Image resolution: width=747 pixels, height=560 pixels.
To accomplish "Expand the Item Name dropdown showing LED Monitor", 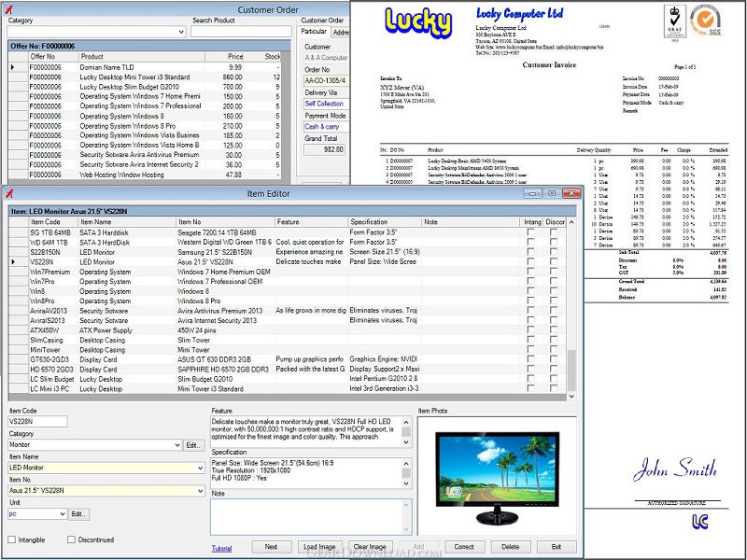I will 201,468.
